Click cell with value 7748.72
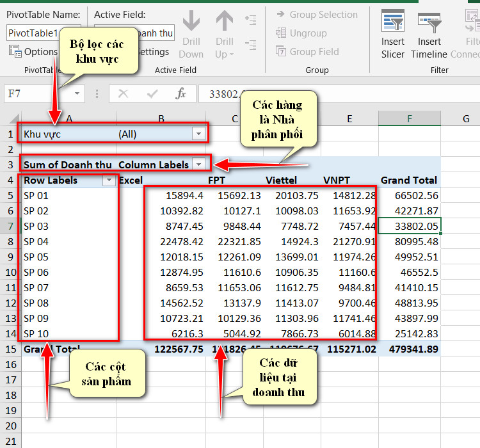480x448 pixels. click(x=292, y=226)
